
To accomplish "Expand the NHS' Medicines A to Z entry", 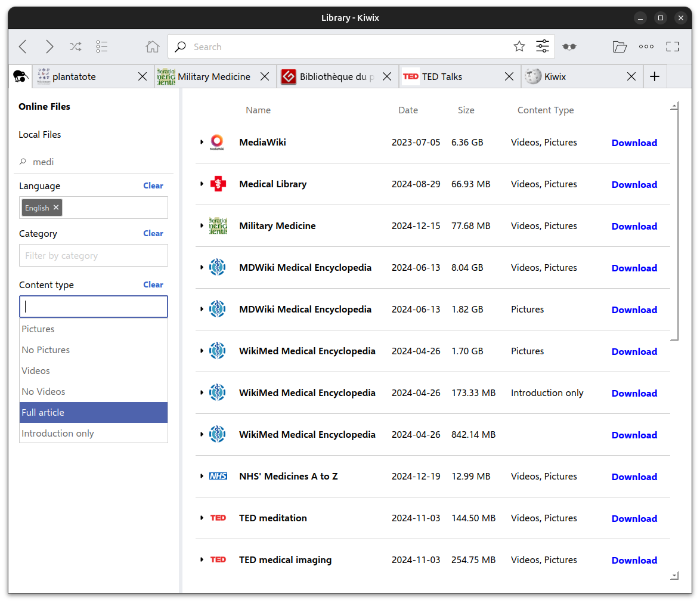I will click(202, 476).
